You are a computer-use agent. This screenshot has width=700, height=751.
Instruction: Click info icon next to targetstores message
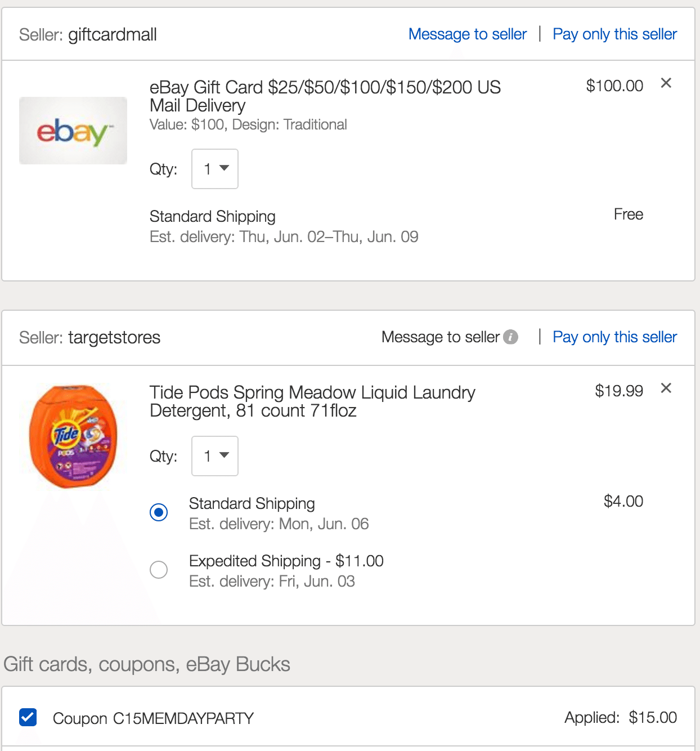(510, 337)
